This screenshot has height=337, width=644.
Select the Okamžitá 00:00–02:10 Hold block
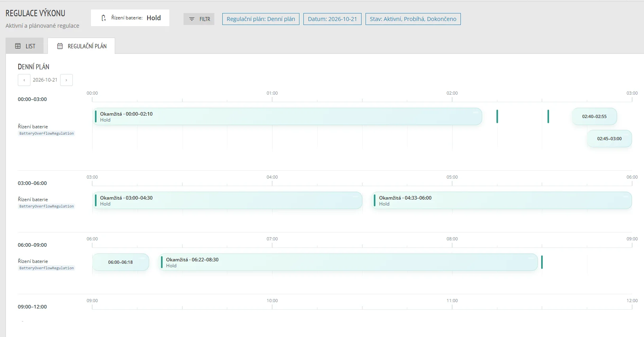point(287,116)
